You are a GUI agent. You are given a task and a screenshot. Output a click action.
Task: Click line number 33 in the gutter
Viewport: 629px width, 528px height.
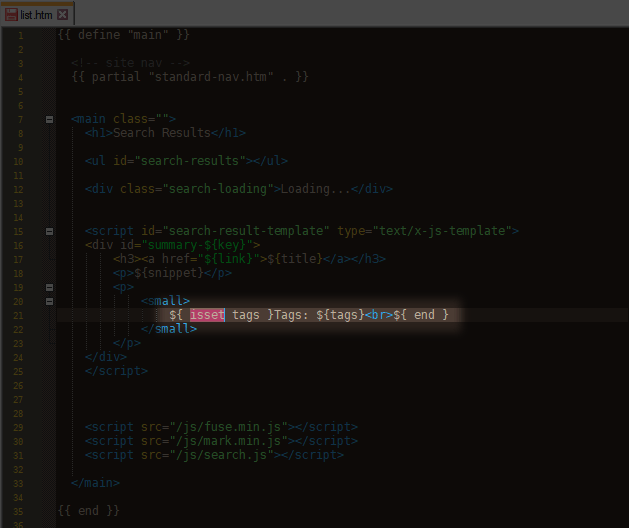(20, 483)
